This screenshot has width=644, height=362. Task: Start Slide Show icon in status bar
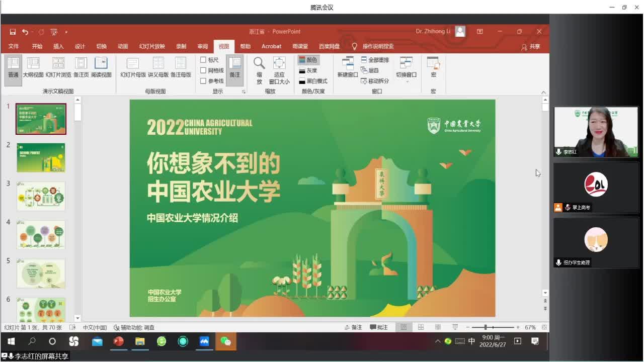[455, 327]
